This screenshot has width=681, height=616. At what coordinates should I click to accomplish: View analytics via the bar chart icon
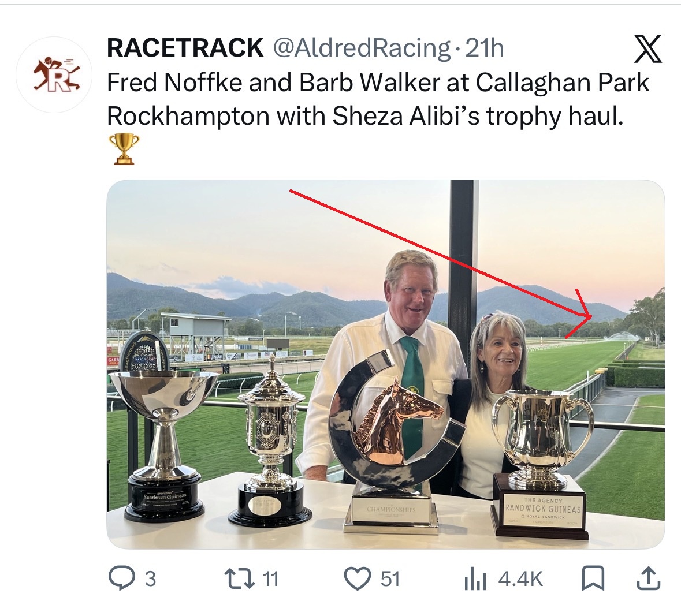pos(476,578)
